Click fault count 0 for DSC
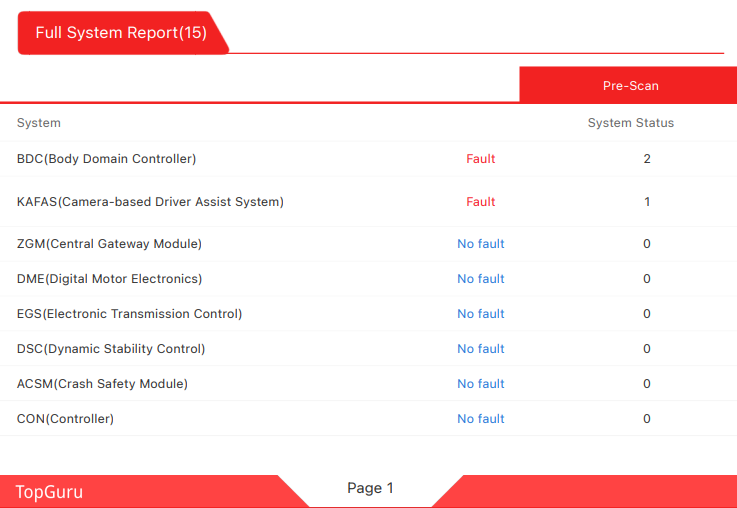Screen dimensions: 737x508 pos(647,349)
